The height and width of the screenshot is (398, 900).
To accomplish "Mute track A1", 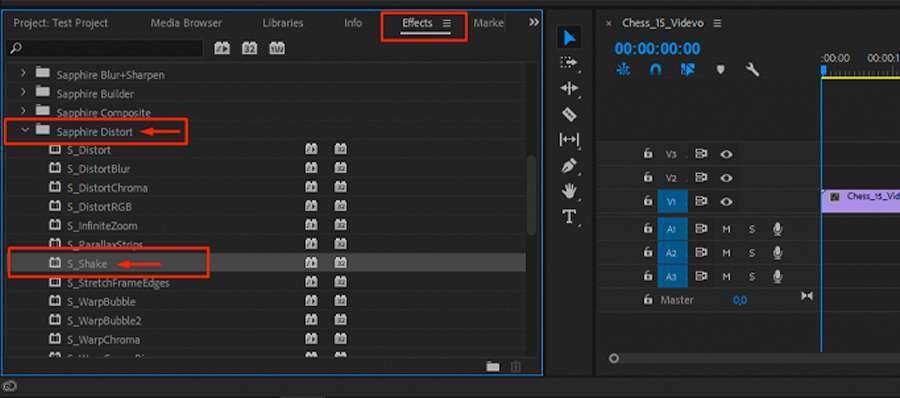I will coord(726,229).
